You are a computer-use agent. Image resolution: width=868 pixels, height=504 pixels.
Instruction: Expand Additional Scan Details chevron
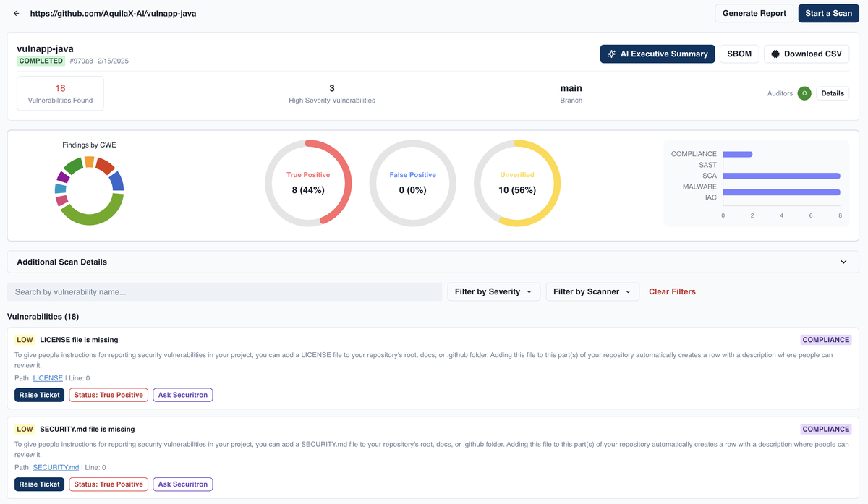click(843, 262)
